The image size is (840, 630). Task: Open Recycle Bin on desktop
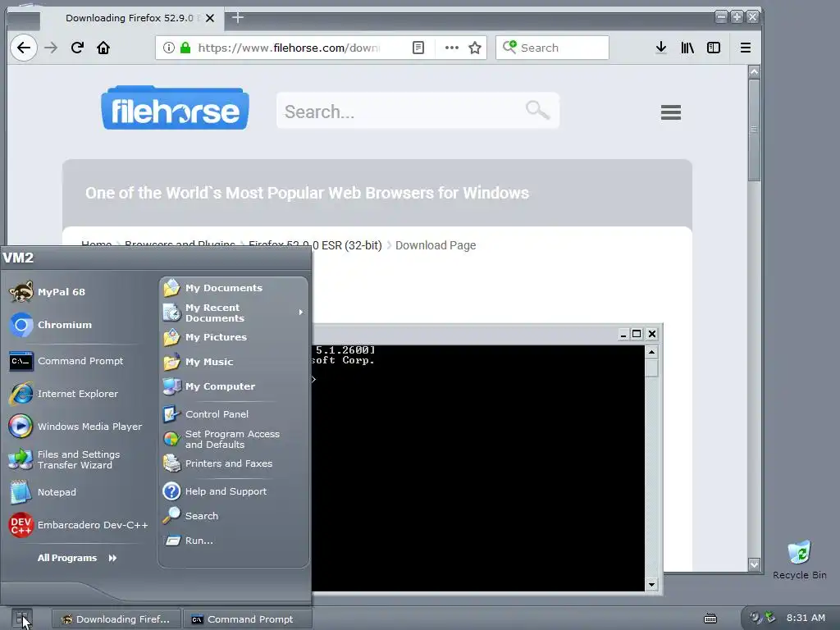(x=799, y=559)
